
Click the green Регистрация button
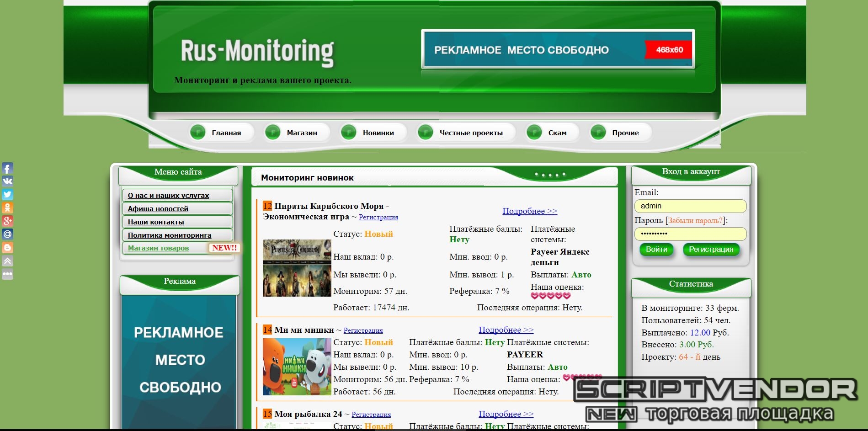point(711,250)
